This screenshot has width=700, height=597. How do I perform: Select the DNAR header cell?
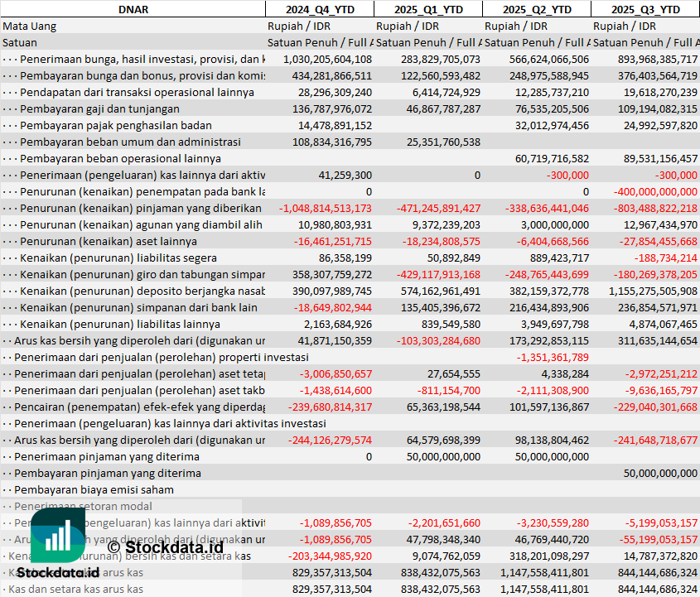pos(133,9)
